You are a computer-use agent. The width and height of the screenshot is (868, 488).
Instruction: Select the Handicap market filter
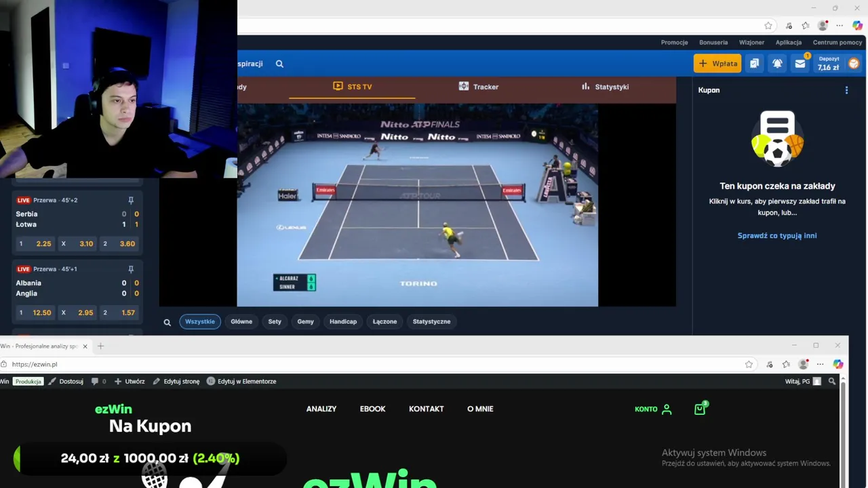pos(343,322)
